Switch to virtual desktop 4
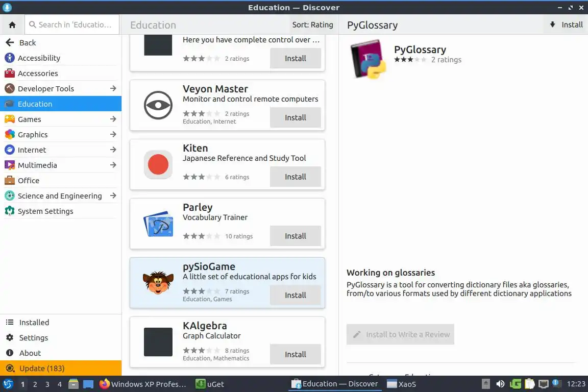588x392 pixels. pyautogui.click(x=60, y=384)
